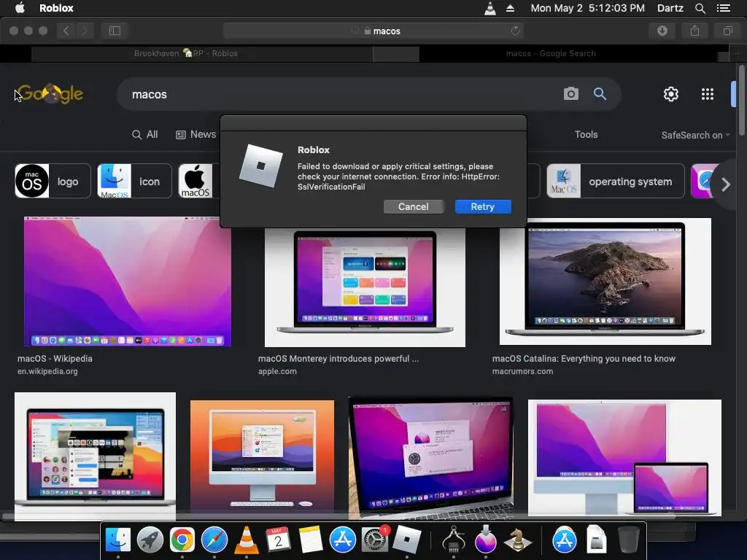Image resolution: width=747 pixels, height=560 pixels.
Task: Select the News search tab
Action: 196,134
